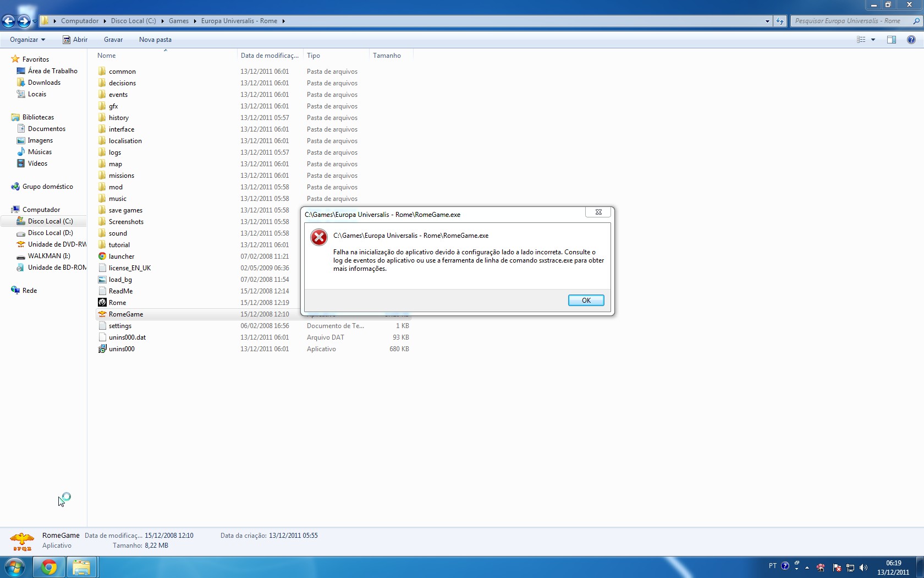Click OK in the error dialog

[586, 300]
